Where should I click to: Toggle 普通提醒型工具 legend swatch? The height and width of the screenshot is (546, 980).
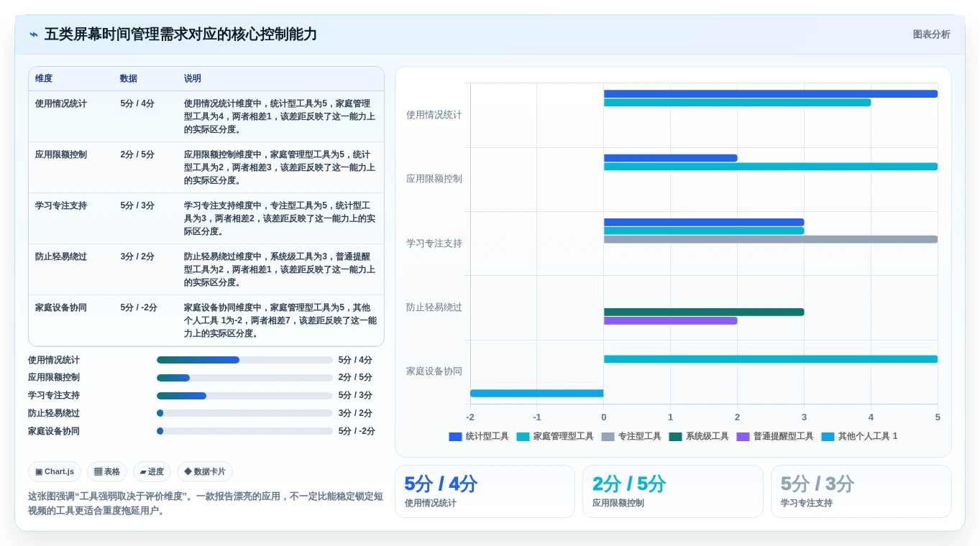click(743, 437)
